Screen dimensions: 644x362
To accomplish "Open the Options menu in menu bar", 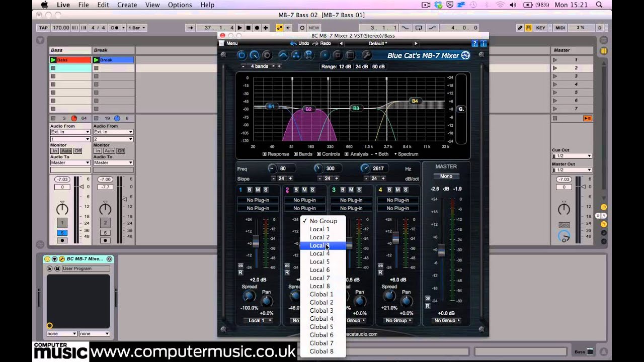I will (180, 5).
